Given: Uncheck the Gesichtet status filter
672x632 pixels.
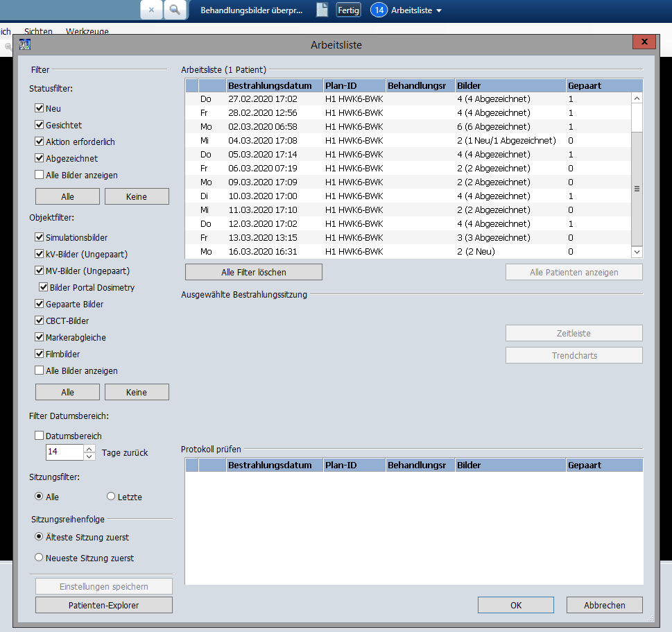Looking at the screenshot, I should tap(40, 126).
